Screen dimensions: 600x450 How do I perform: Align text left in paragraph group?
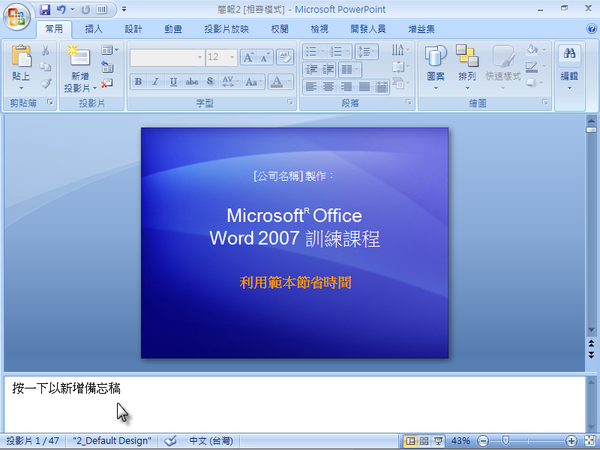311,87
